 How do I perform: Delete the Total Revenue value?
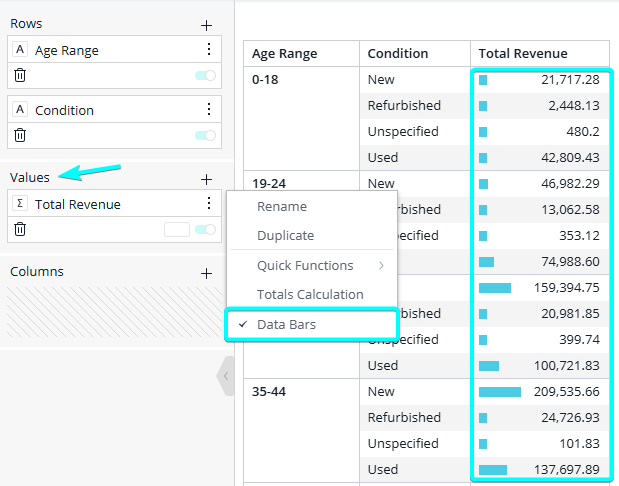click(20, 230)
